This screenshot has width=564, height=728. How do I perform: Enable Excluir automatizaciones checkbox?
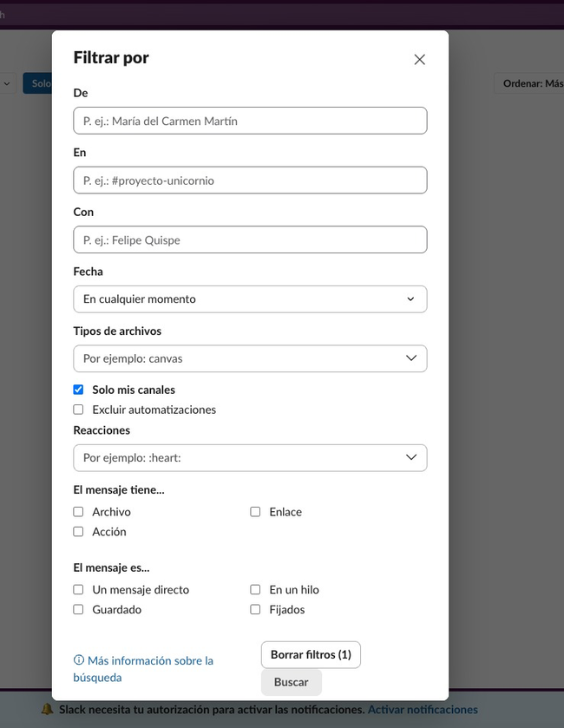[x=78, y=410]
